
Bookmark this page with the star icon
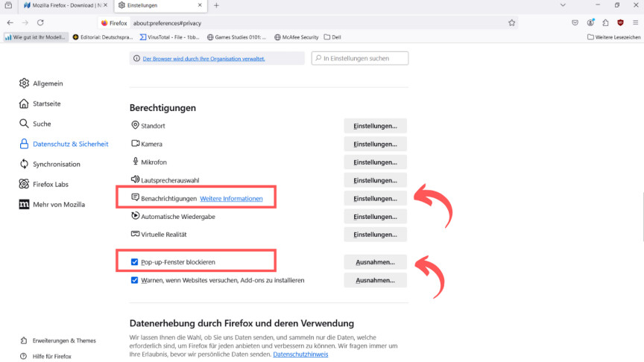[x=511, y=23]
